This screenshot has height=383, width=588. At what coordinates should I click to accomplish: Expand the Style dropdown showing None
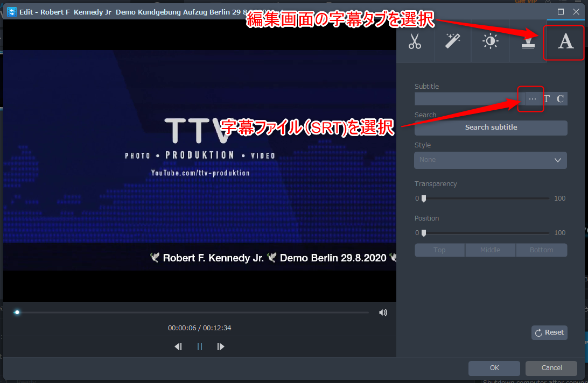tap(491, 160)
